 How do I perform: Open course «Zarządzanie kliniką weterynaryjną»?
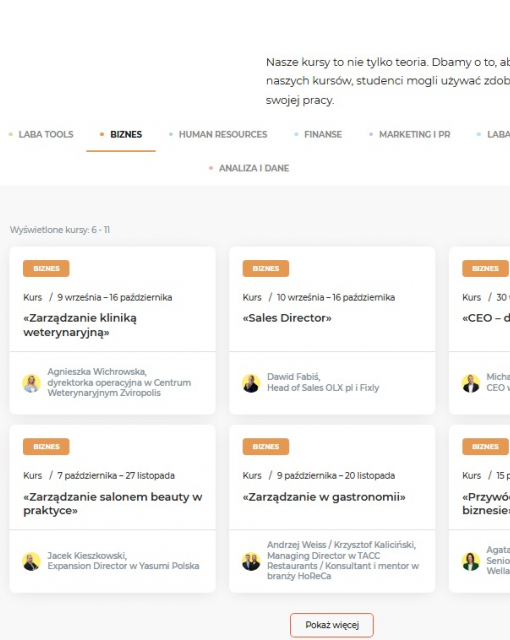click(80, 325)
